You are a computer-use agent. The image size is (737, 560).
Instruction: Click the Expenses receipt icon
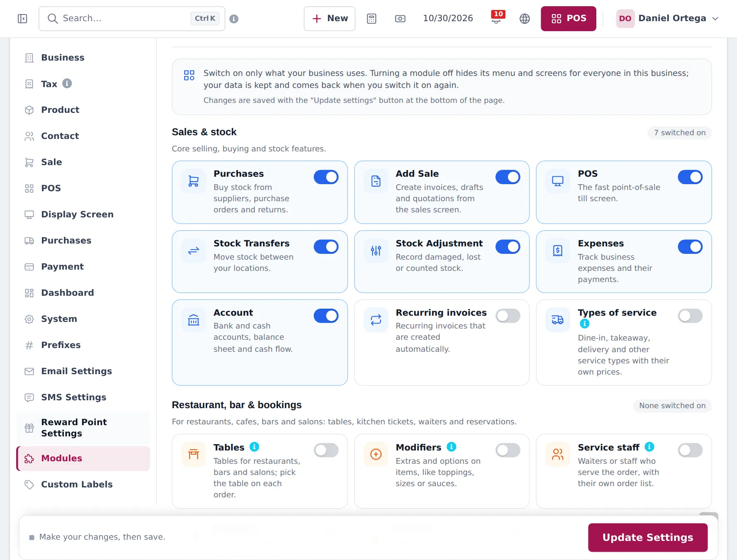click(x=558, y=251)
